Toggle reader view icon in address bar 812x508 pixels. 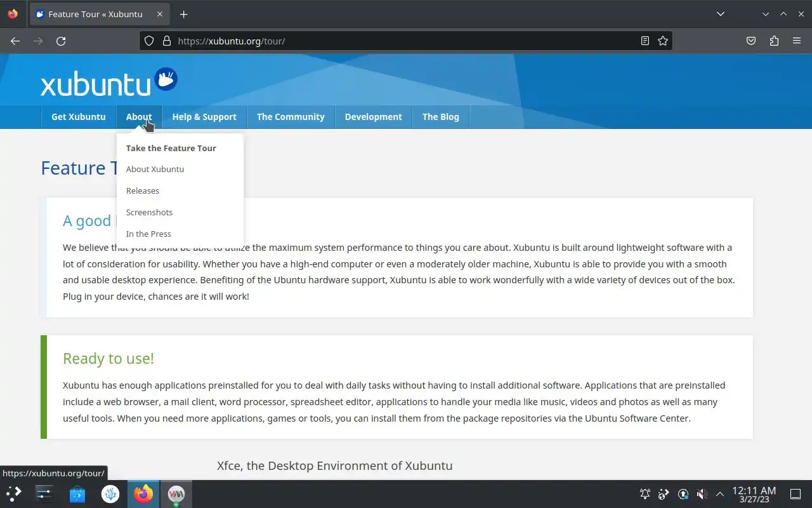[x=645, y=41]
